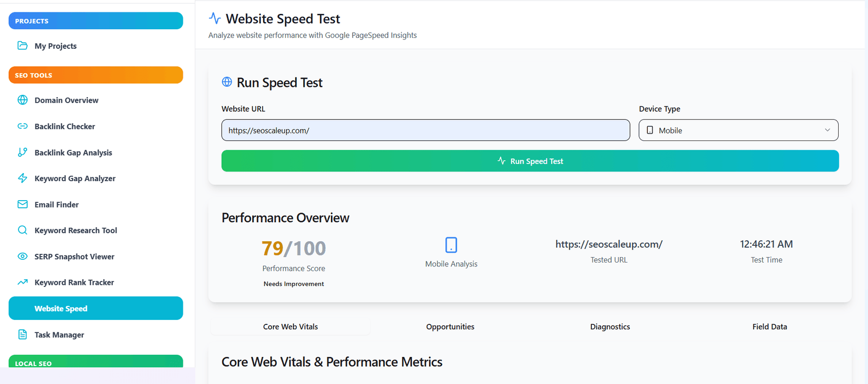Open Email Finder tool
The image size is (868, 384).
[95, 204]
